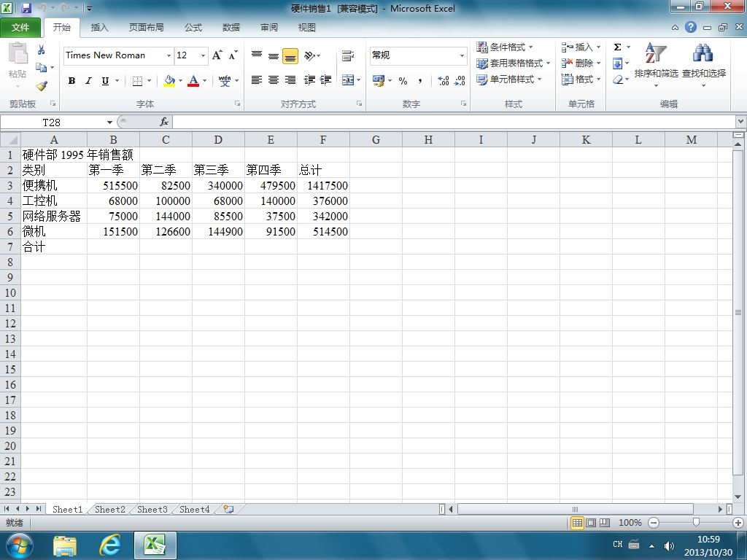Click the 删除 Delete cells button
747x560 pixels.
(581, 63)
